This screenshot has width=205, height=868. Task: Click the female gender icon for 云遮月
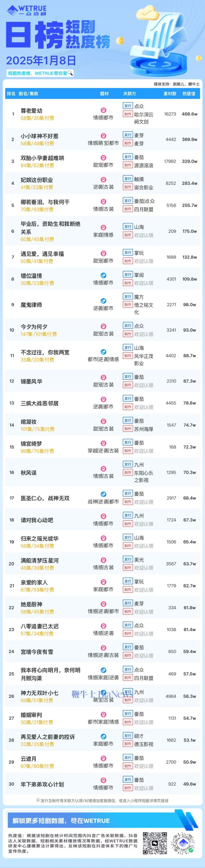pos(104,759)
